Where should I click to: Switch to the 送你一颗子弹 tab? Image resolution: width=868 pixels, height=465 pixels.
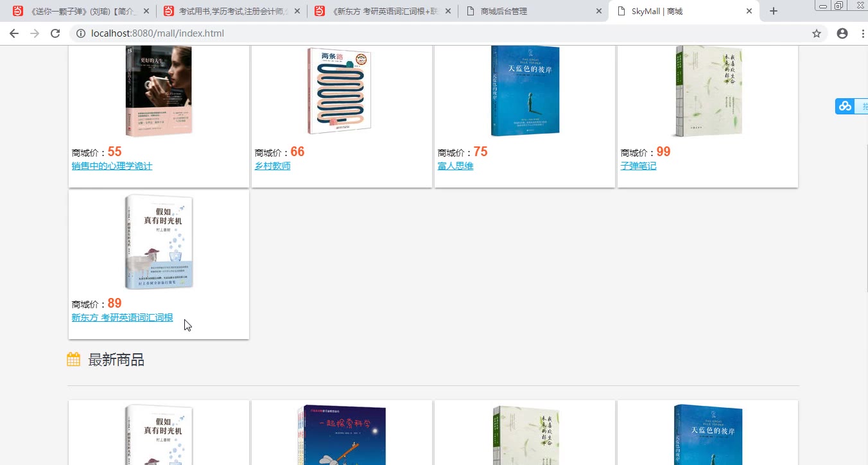82,11
